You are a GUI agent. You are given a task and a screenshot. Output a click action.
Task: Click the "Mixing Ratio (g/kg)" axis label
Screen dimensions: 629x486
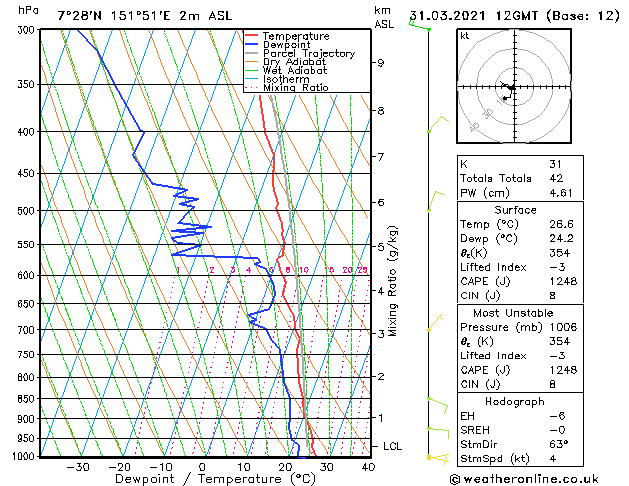click(x=393, y=281)
